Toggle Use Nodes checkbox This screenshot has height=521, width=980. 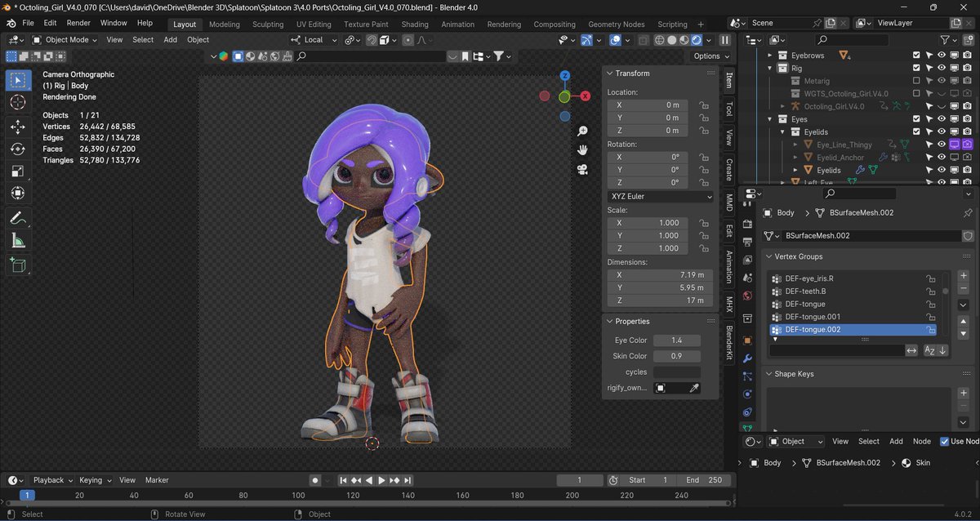945,441
